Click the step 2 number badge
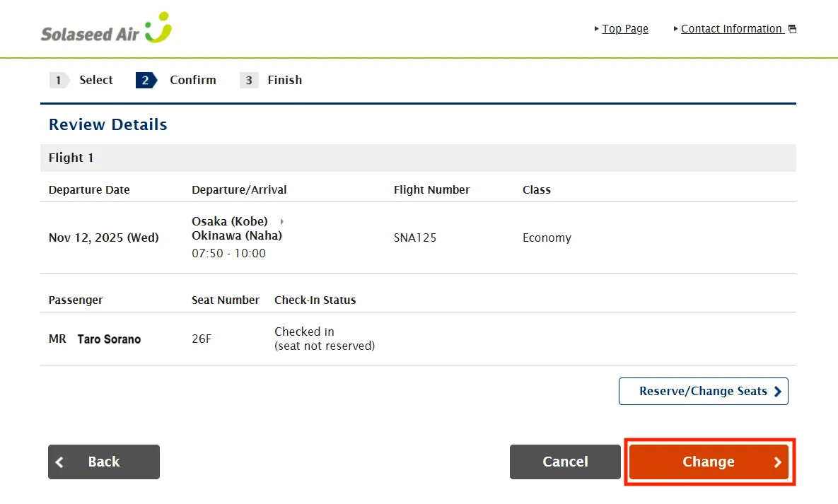Screen dimensions: 838x504 [145, 80]
